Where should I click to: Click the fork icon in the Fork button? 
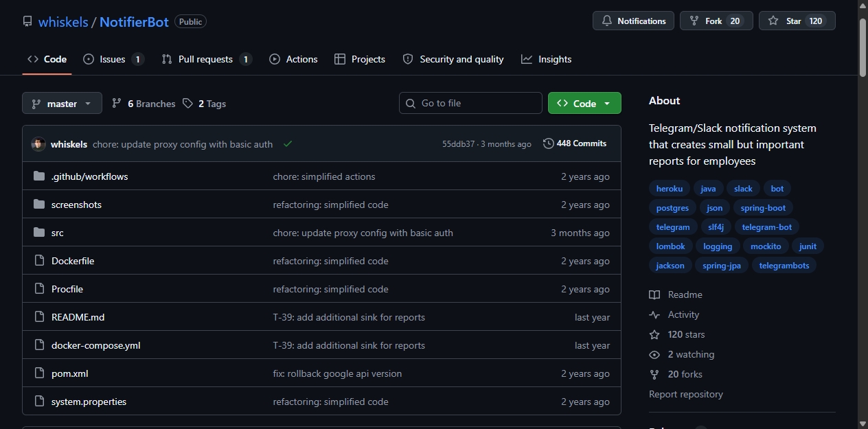[x=694, y=21]
